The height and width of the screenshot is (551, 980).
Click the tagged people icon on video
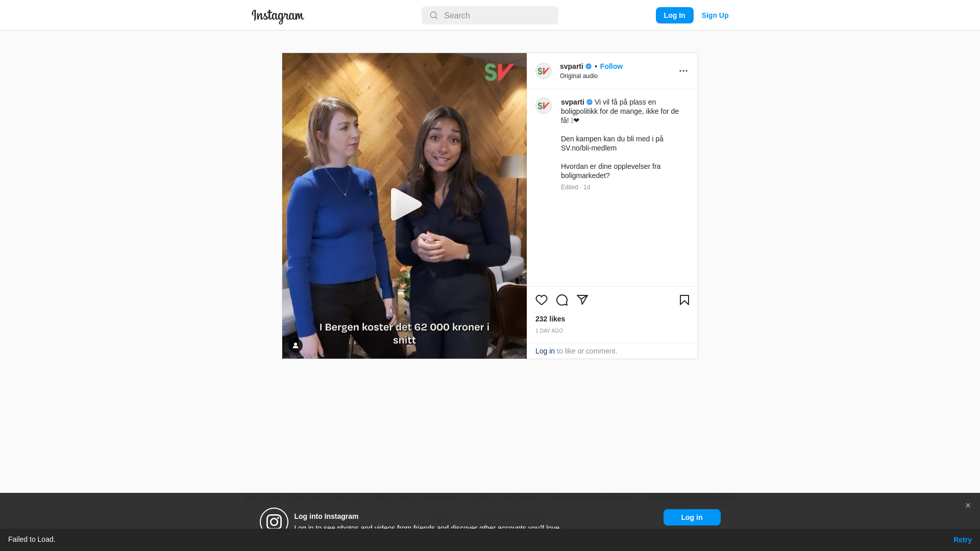click(296, 345)
